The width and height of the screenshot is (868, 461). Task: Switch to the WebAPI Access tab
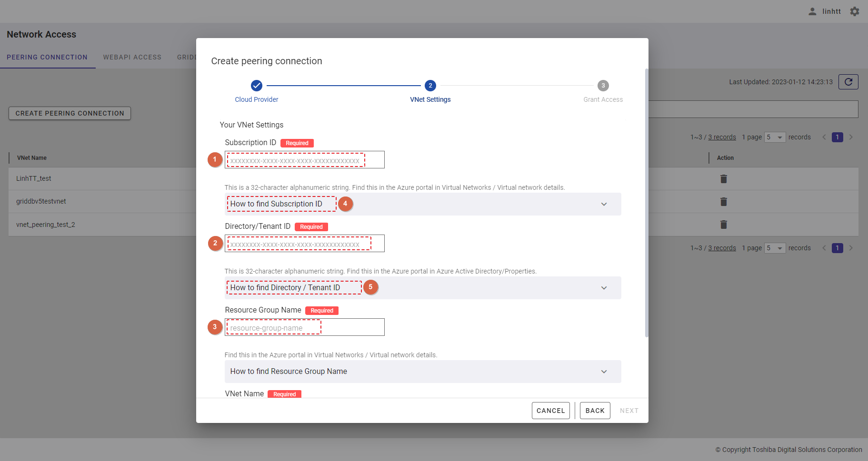132,57
